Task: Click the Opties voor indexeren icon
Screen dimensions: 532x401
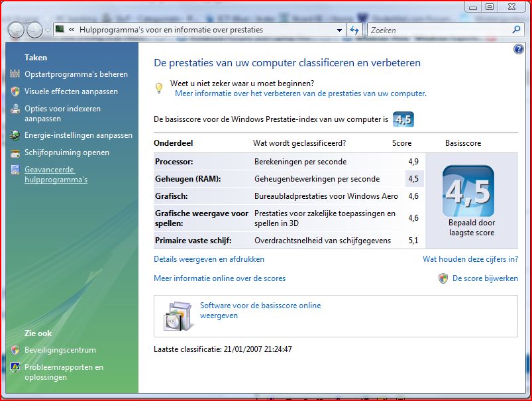Action: coord(15,109)
